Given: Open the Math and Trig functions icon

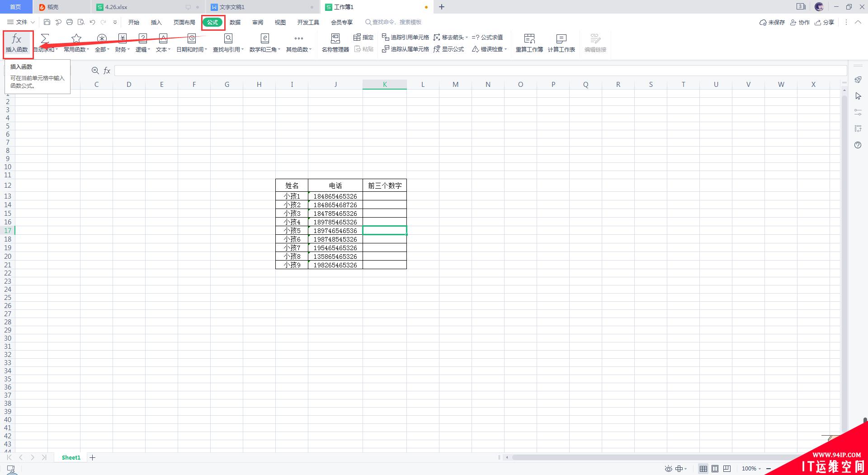Looking at the screenshot, I should point(265,38).
